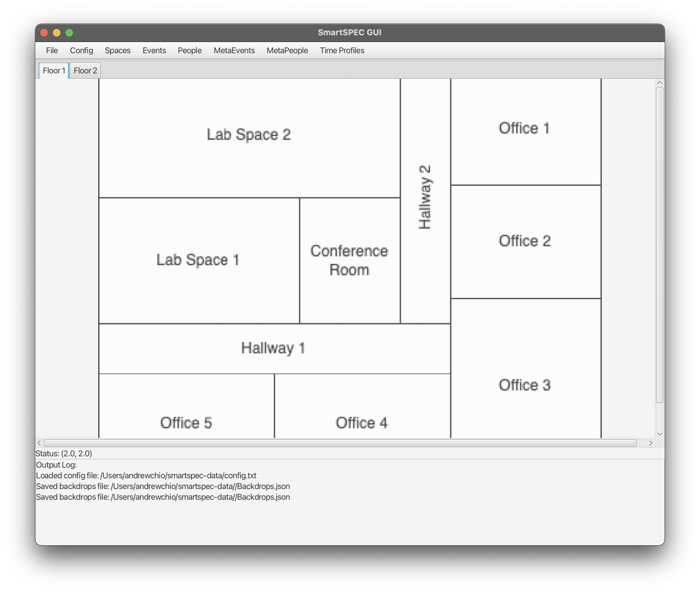
Task: Click the Status coordinates text
Action: (x=64, y=453)
